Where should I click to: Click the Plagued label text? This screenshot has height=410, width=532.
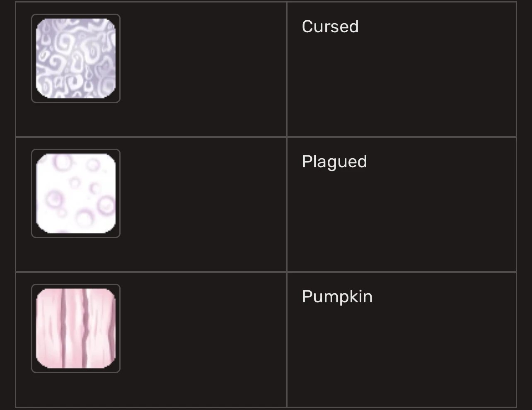click(334, 162)
